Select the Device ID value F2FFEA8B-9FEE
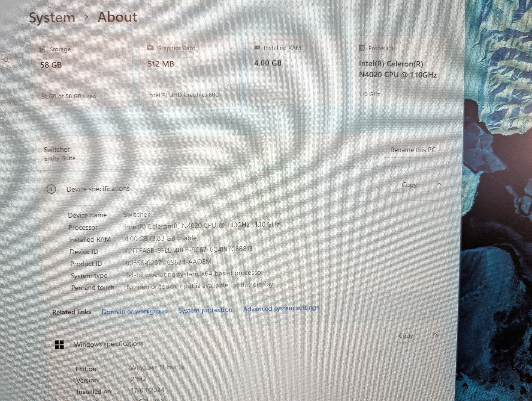 coord(189,250)
